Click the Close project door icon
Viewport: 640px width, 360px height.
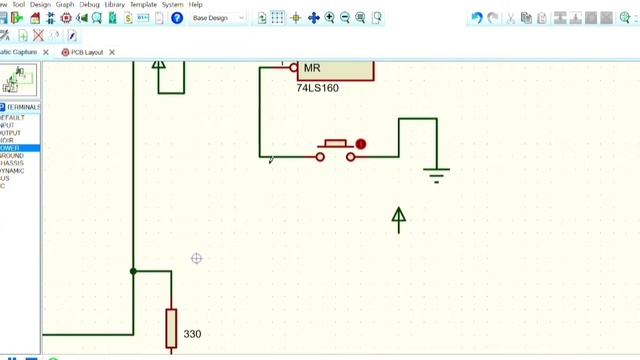17,18
